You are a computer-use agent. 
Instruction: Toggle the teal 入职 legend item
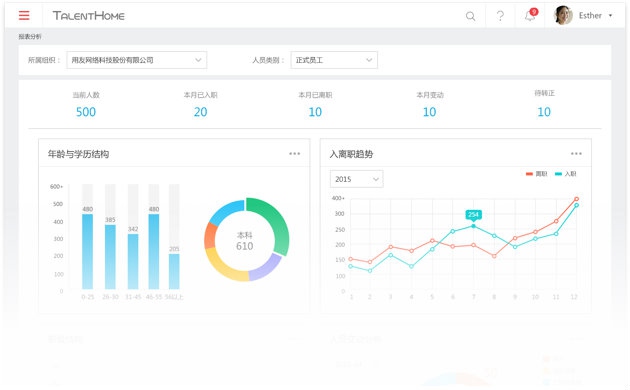[x=566, y=174]
